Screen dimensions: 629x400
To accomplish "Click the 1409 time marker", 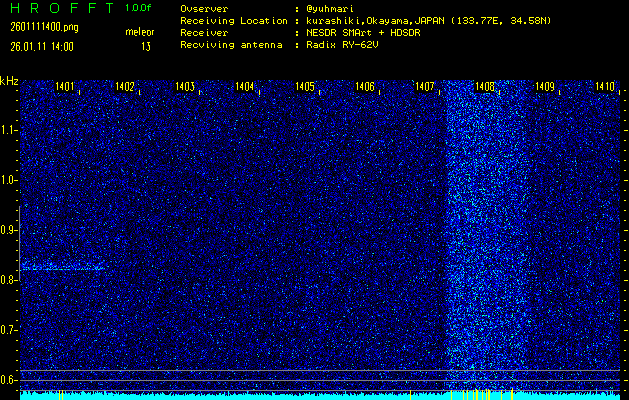I will pos(545,86).
